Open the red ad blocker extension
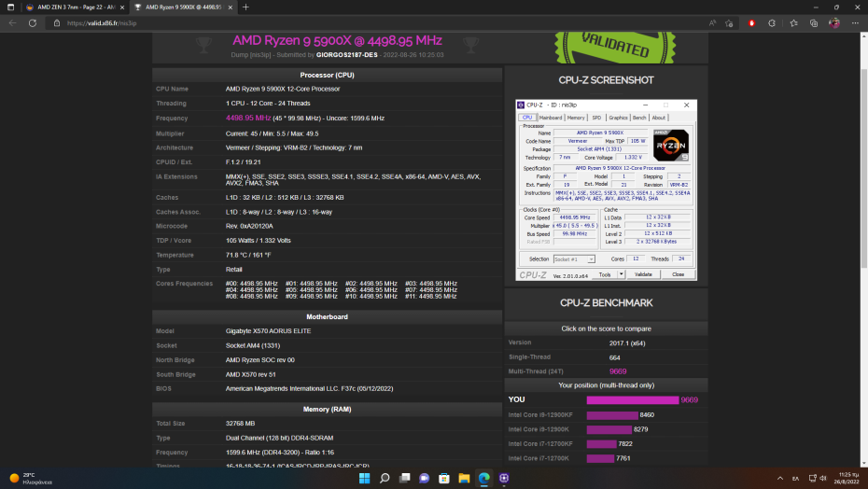Screen dimensions: 868x489 [x=751, y=23]
